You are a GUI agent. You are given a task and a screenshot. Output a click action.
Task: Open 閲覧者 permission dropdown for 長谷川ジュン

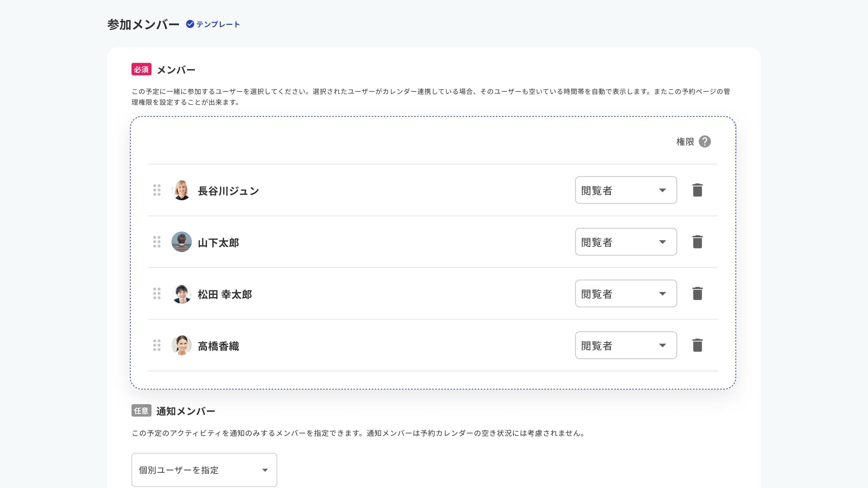pyautogui.click(x=626, y=190)
